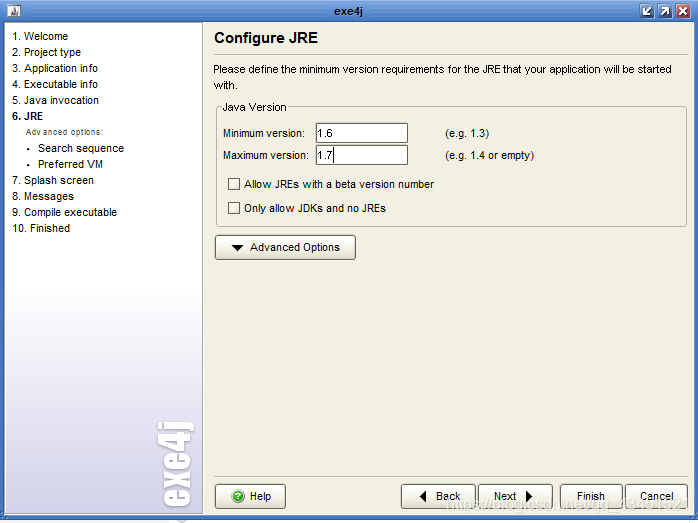Go to step 3. Application info
The width and height of the screenshot is (698, 523).
55,68
